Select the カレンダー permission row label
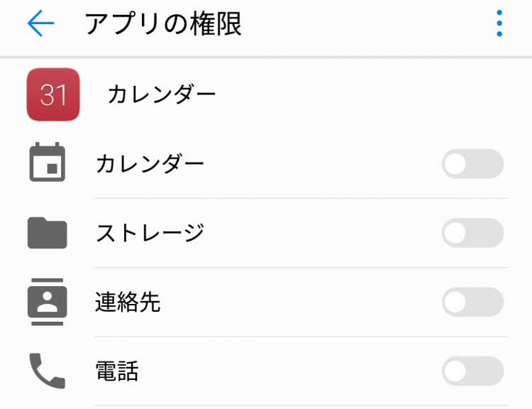This screenshot has width=532, height=409. (x=150, y=164)
